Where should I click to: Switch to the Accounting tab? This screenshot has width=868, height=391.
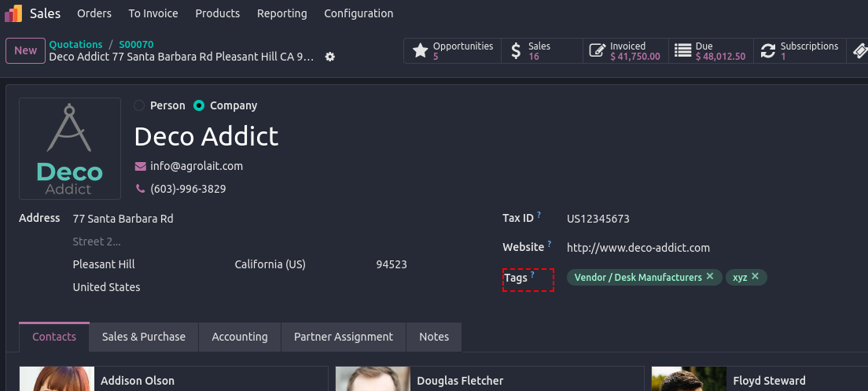(x=240, y=337)
